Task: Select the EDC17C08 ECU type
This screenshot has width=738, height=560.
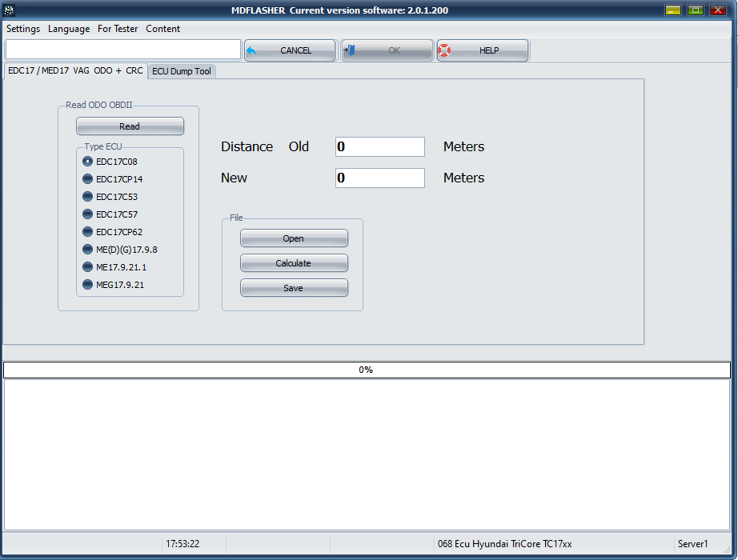Action: click(x=88, y=162)
